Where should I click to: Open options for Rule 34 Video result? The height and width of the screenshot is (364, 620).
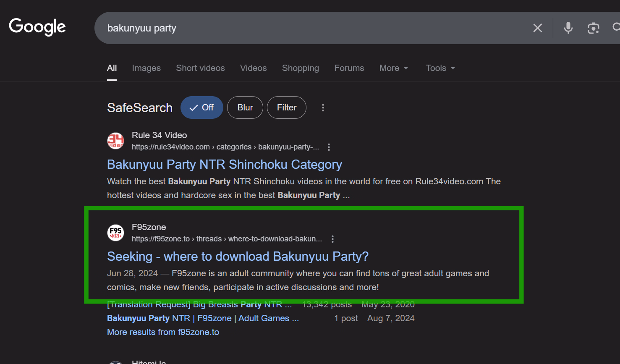coord(329,147)
